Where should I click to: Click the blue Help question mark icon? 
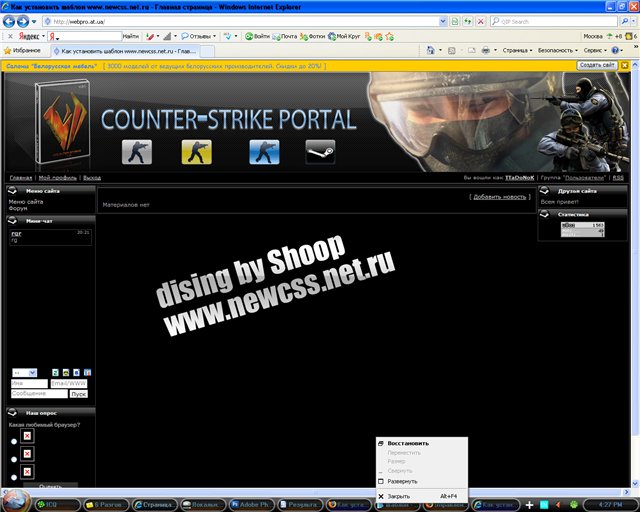616,51
